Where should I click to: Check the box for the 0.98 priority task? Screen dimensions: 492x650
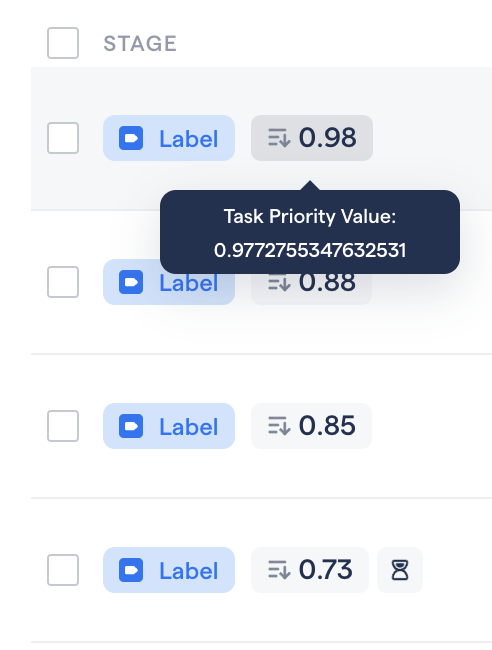point(63,138)
